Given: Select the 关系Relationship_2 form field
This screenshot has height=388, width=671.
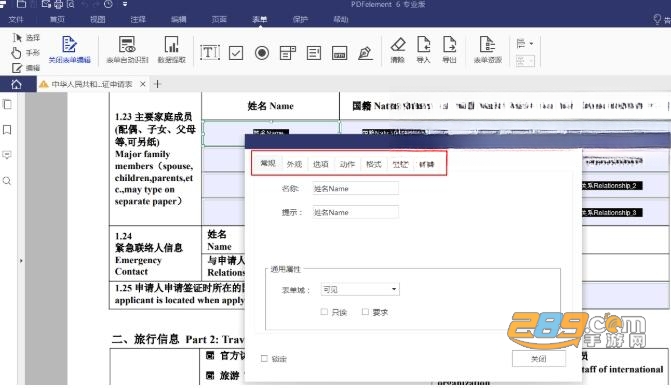Looking at the screenshot, I should pyautogui.click(x=612, y=186).
